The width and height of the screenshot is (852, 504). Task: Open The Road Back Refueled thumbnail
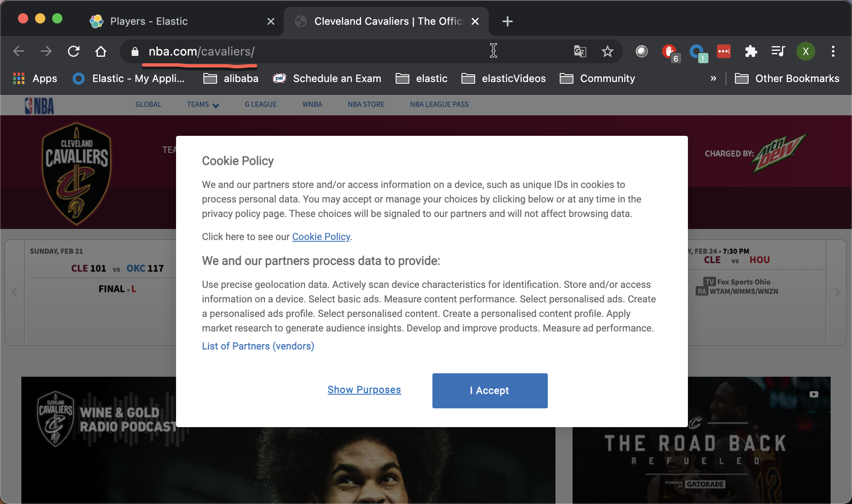tap(702, 440)
